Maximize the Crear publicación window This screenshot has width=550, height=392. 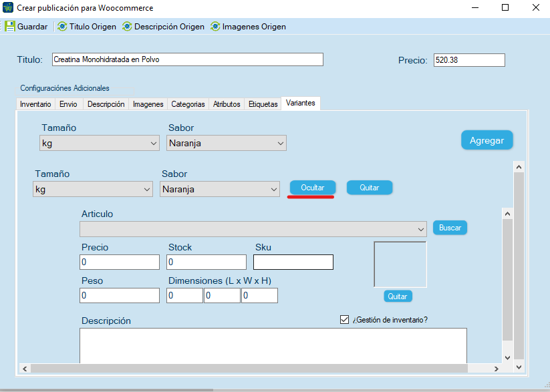click(505, 7)
